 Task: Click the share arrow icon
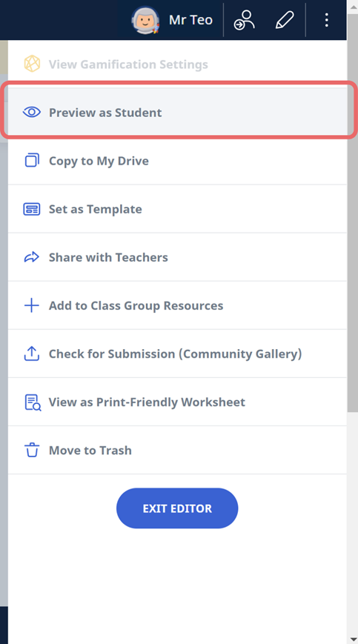point(32,257)
